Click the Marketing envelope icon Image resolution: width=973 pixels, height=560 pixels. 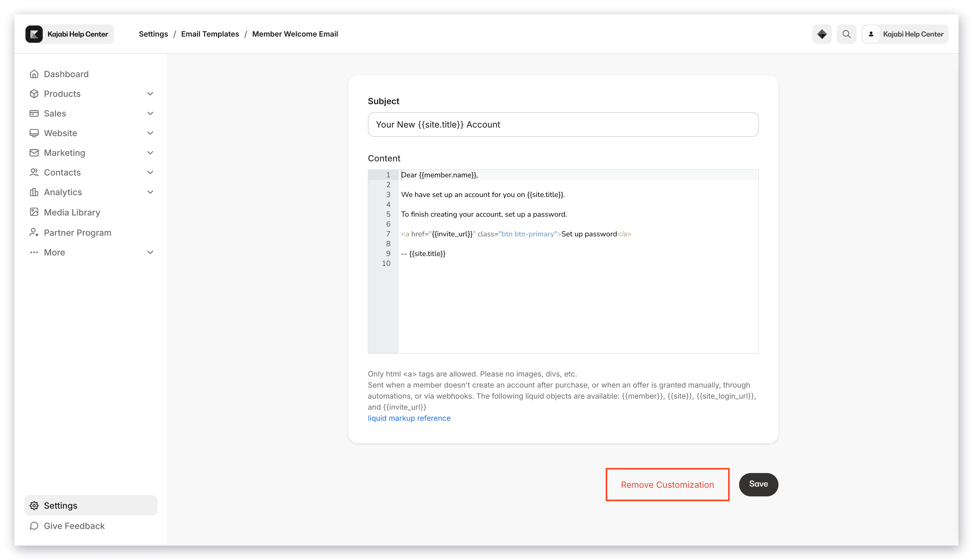pos(34,152)
